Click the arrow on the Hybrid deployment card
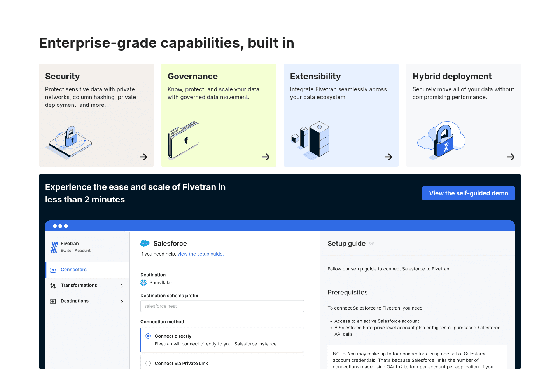Image resolution: width=560 pixels, height=392 pixels. point(511,157)
